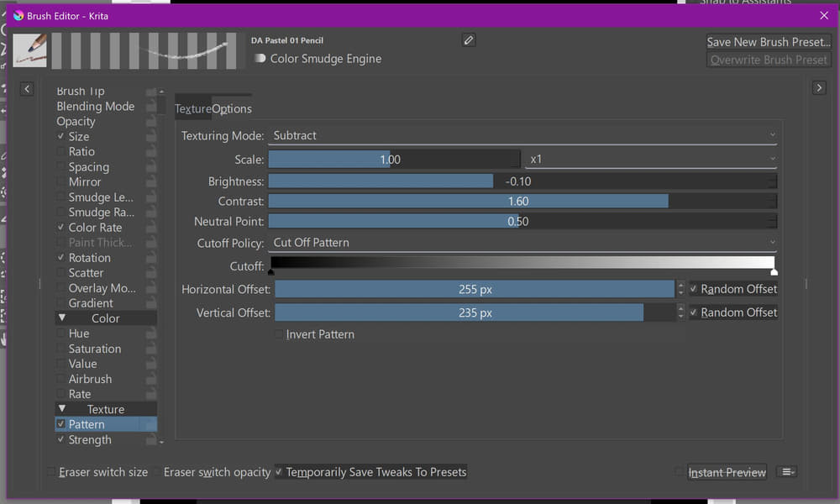Collapse the Color category in options list
The image size is (840, 504).
(x=62, y=318)
